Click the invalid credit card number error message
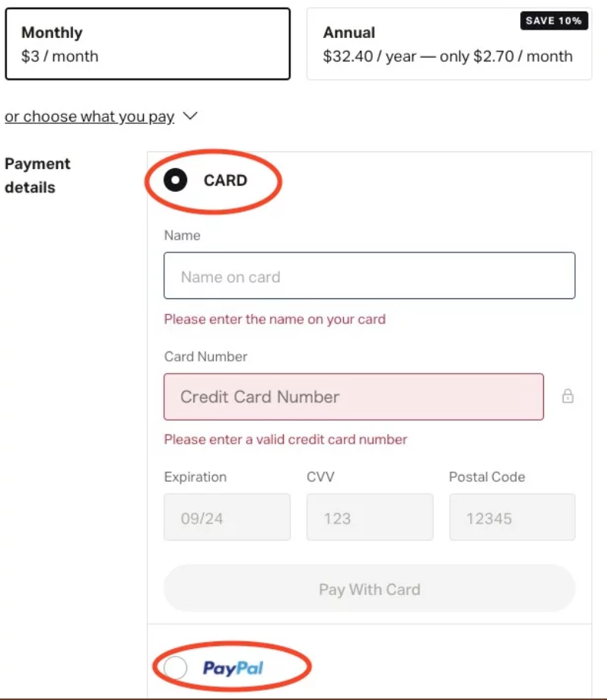This screenshot has width=607, height=700. (285, 439)
